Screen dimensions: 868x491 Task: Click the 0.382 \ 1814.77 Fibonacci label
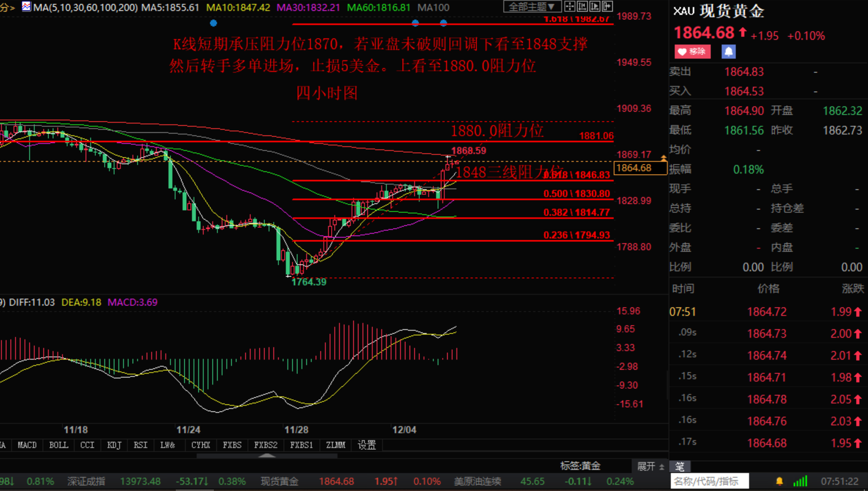coord(576,213)
